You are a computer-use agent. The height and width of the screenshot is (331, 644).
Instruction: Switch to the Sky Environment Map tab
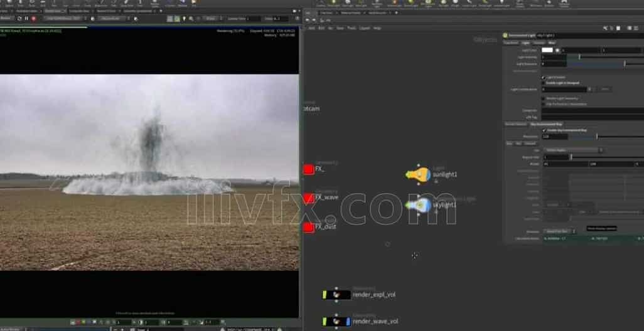(546, 124)
